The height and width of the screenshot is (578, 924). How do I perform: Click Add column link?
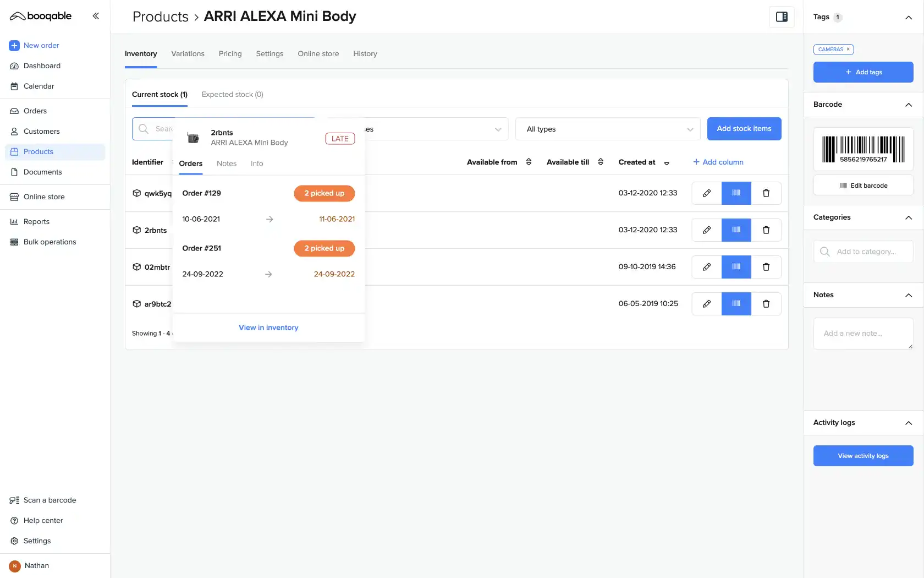pyautogui.click(x=718, y=162)
